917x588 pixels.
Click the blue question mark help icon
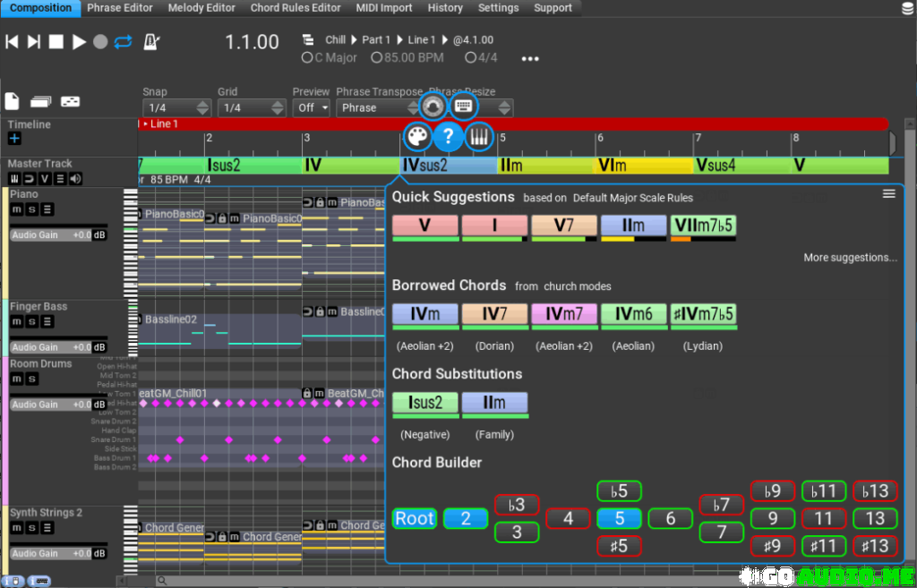click(x=448, y=136)
